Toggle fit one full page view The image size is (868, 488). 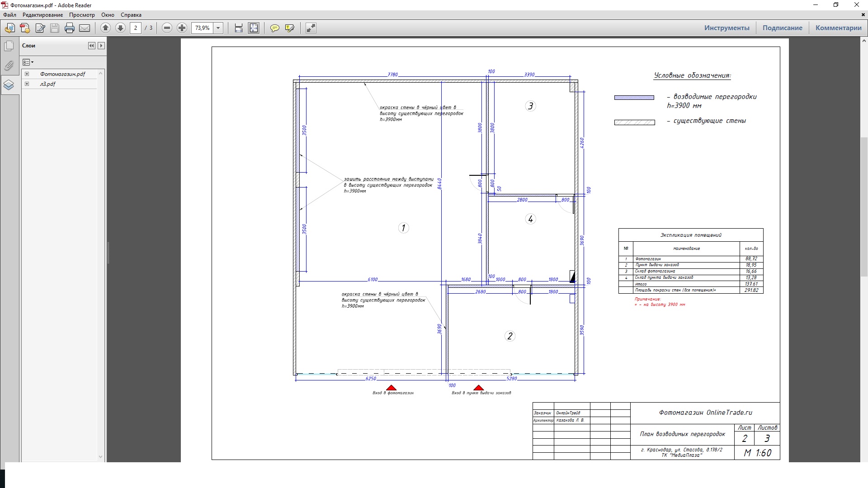click(x=254, y=28)
